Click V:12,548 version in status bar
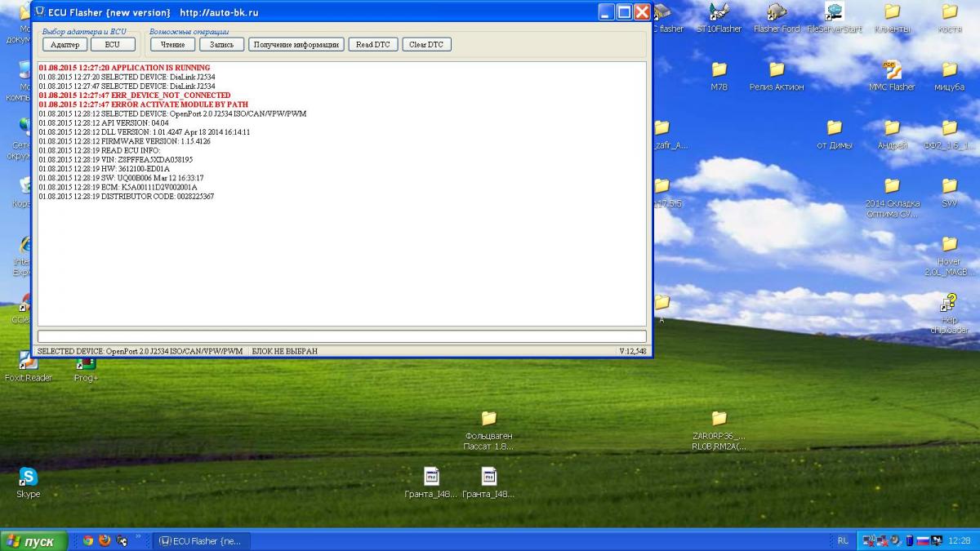Screen dimensions: 980x551 (x=632, y=351)
